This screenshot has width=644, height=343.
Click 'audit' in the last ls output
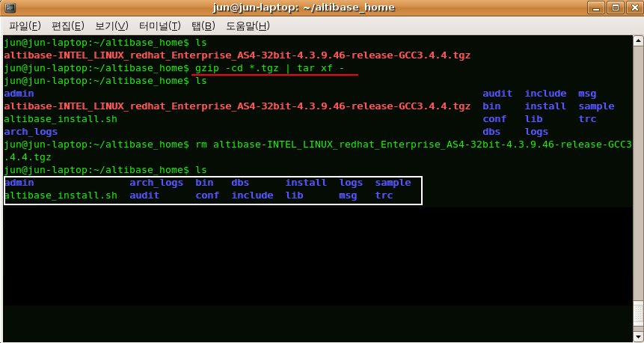144,195
